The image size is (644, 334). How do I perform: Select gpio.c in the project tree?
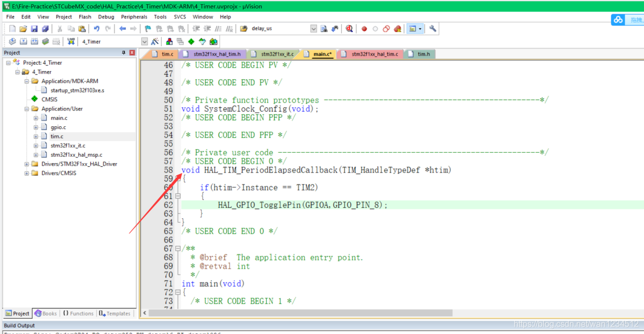tap(58, 127)
